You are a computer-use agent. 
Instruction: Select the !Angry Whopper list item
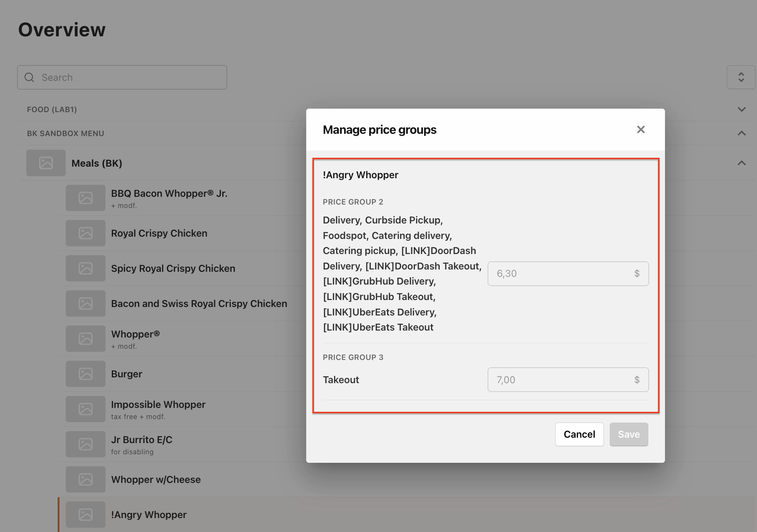click(x=148, y=515)
